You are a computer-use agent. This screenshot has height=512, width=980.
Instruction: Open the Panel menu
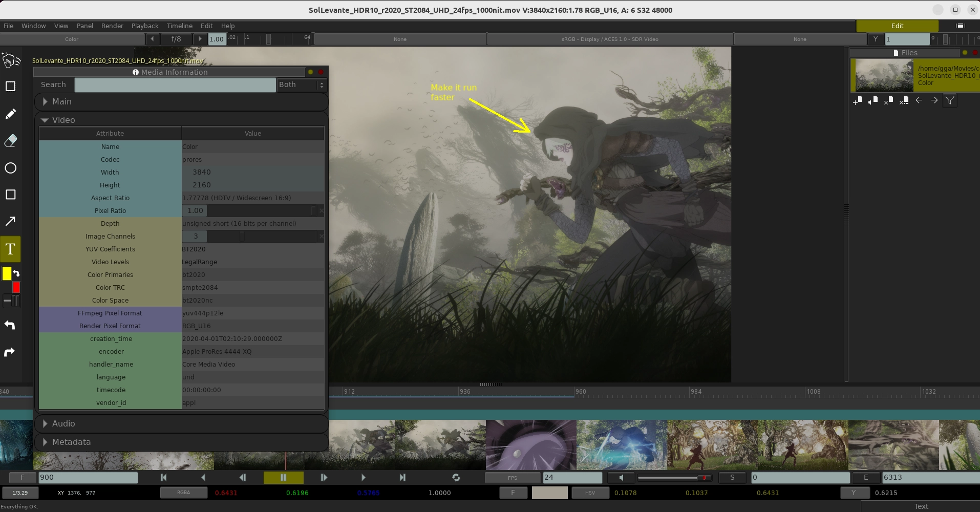pyautogui.click(x=85, y=26)
